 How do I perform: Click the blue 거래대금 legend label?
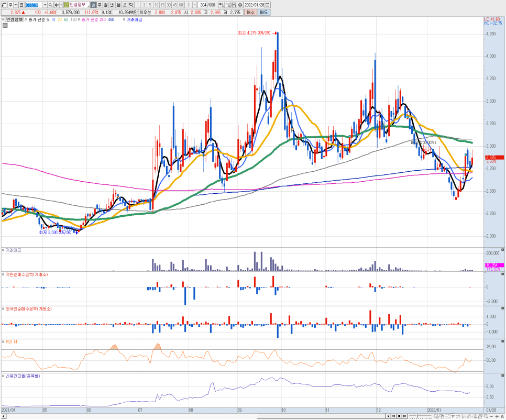(134, 20)
